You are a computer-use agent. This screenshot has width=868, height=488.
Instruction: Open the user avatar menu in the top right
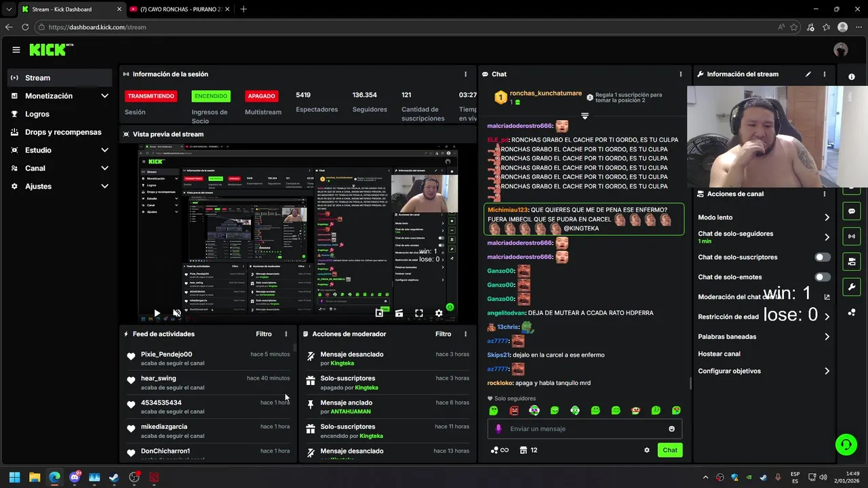[x=841, y=49]
